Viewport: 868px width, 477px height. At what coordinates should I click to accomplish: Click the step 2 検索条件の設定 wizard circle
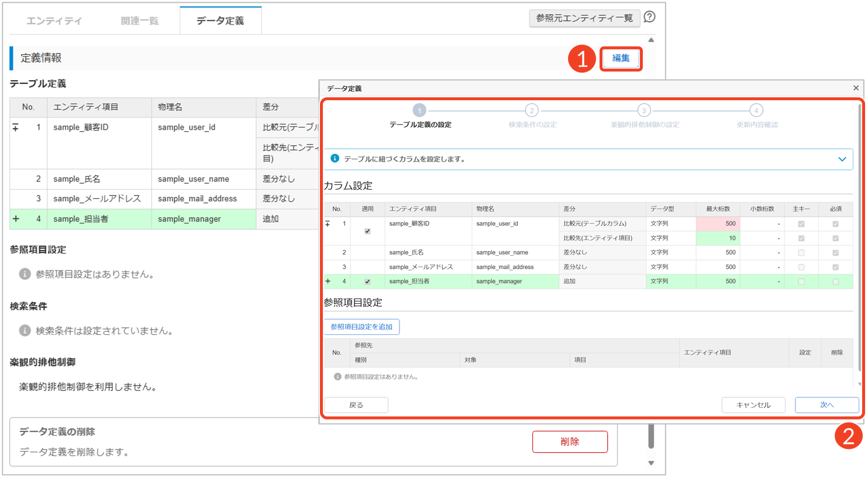(x=531, y=111)
